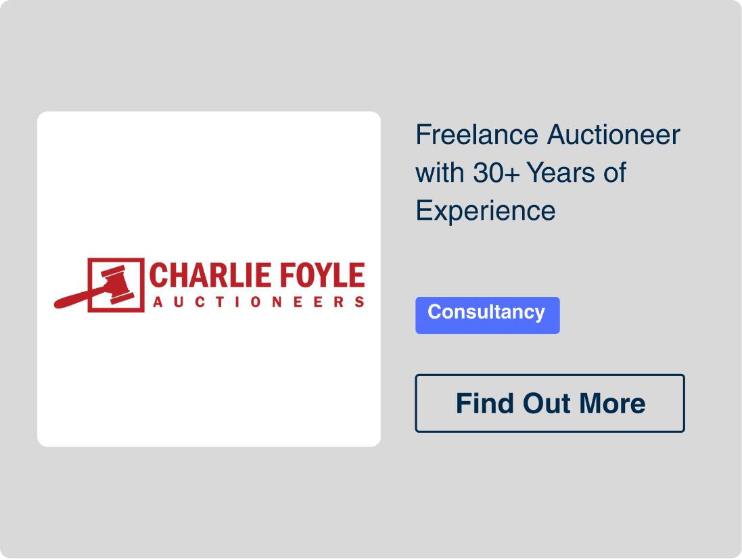The width and height of the screenshot is (742, 560).
Task: Click the gavel hammer head
Action: point(118,283)
